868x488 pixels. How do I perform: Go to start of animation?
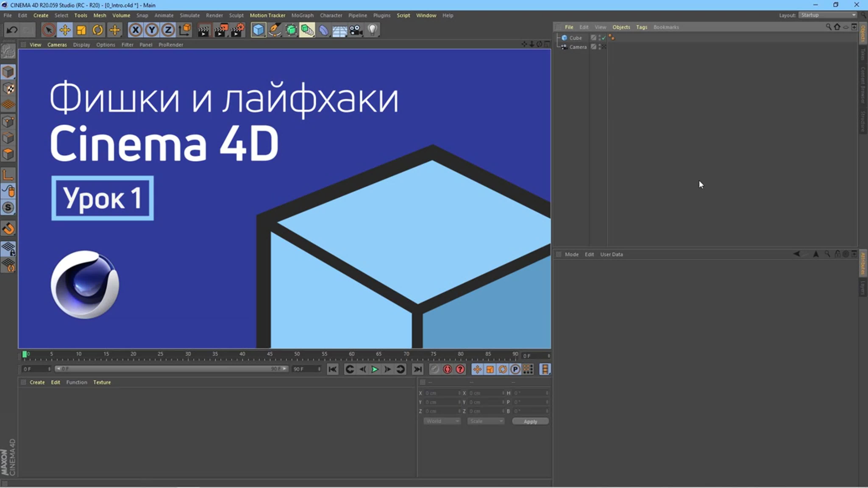tap(332, 369)
